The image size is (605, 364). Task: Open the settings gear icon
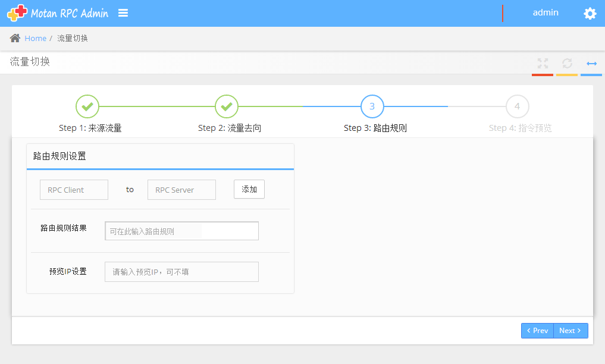590,14
